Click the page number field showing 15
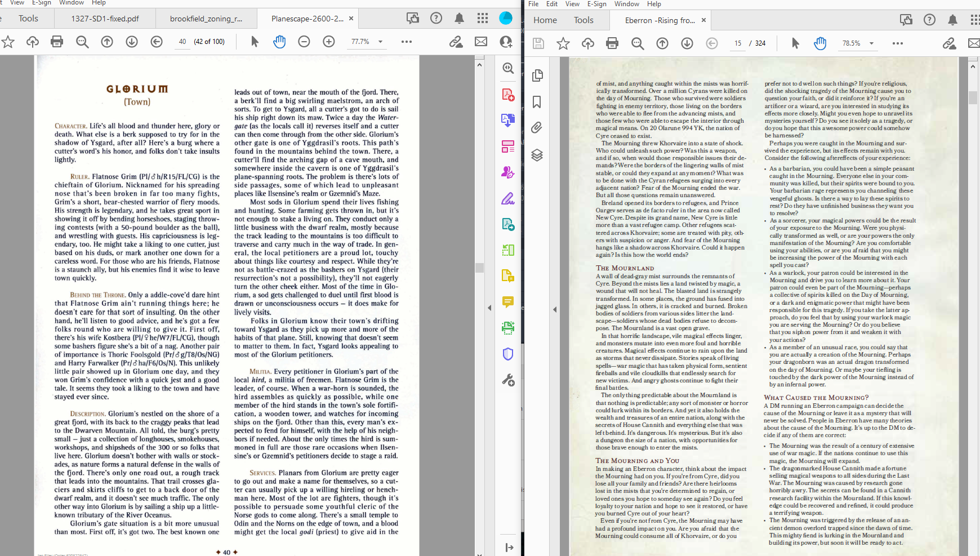Image resolution: width=980 pixels, height=556 pixels. click(738, 43)
